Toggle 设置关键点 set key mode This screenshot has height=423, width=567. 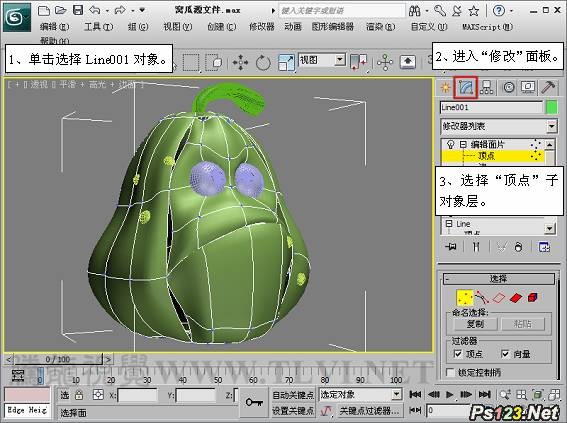pos(293,411)
